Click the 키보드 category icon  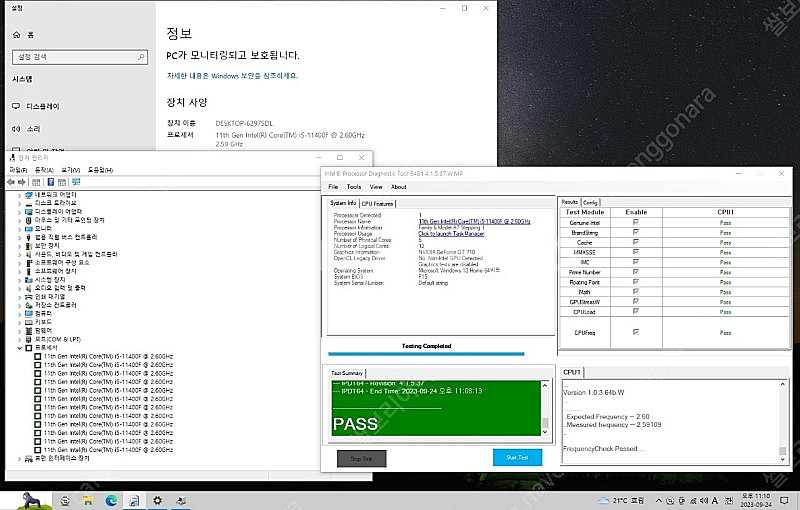pyautogui.click(x=29, y=322)
